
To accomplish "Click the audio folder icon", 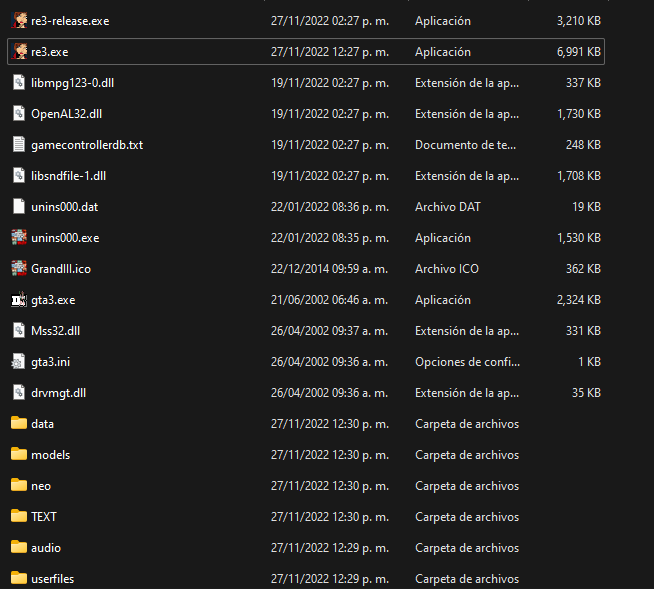I will pyautogui.click(x=19, y=546).
